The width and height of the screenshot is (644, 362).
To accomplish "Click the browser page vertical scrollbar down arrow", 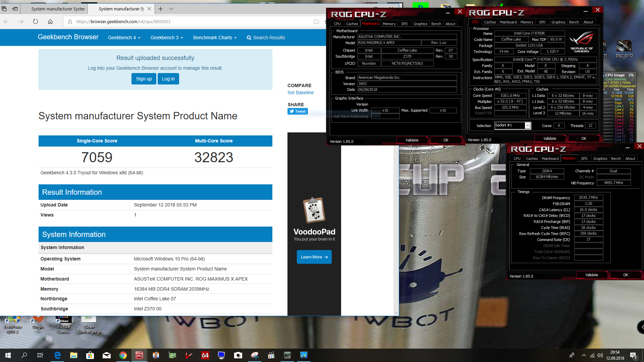I will point(396,313).
